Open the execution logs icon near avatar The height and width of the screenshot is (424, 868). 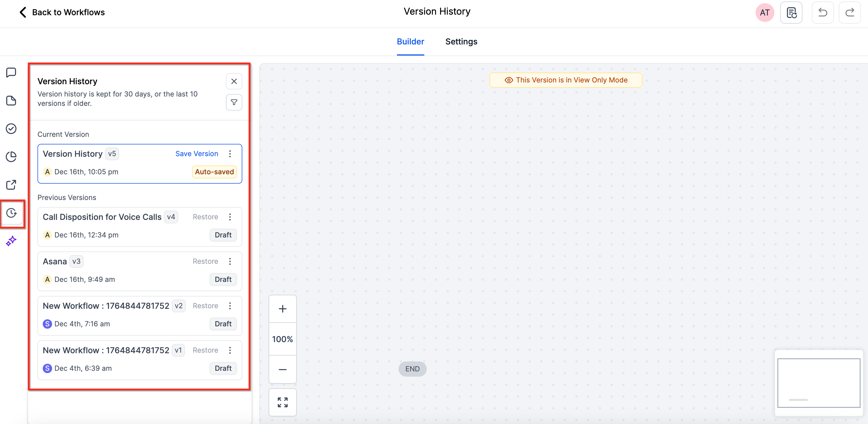point(791,13)
